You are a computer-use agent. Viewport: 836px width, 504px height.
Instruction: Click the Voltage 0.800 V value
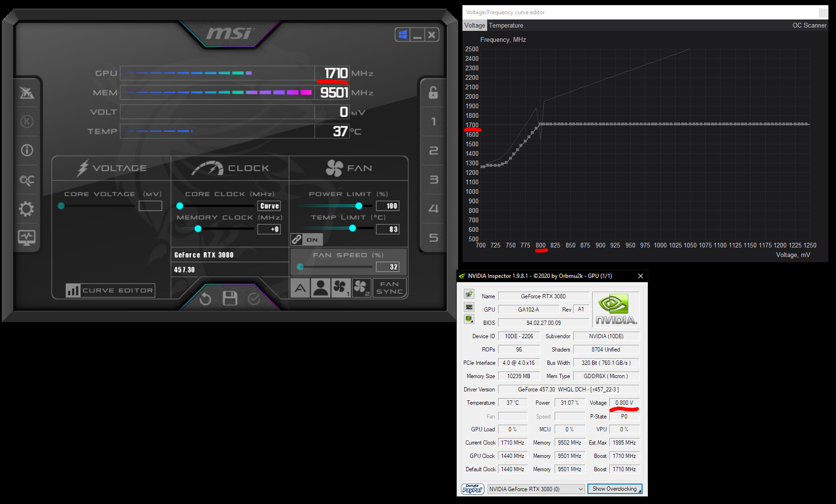click(x=624, y=403)
